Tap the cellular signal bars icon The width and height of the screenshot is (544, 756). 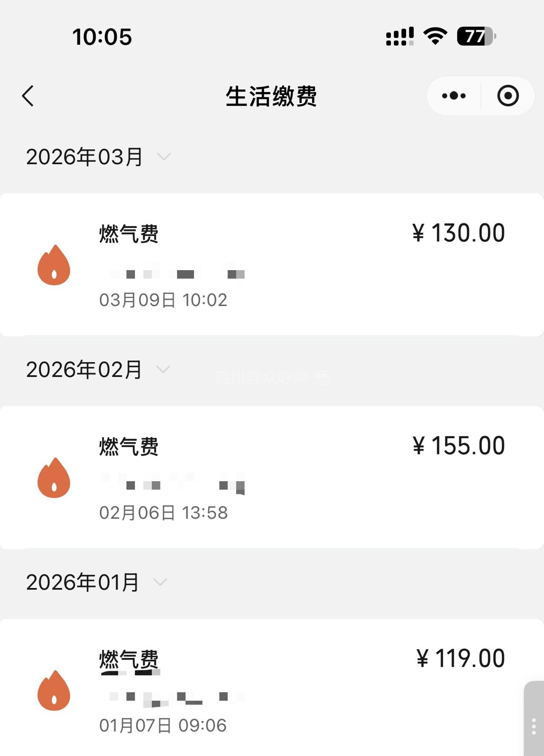point(399,37)
